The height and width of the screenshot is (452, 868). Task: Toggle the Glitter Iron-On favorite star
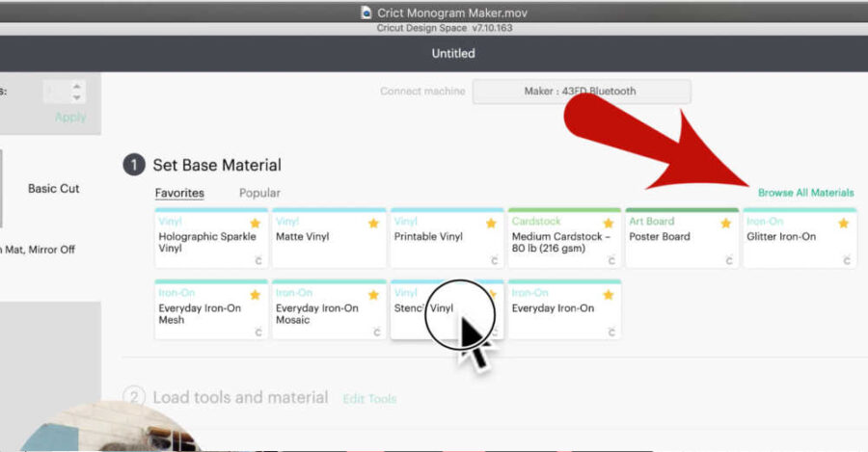click(844, 224)
